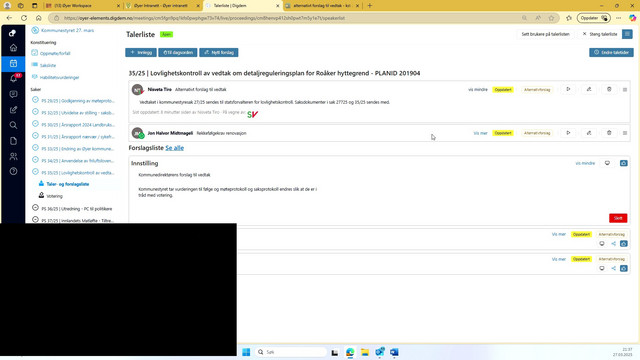Collapse Nisveta Tiro entry with Vis mindre
Viewport: 640px width, 360px height.
point(478,90)
